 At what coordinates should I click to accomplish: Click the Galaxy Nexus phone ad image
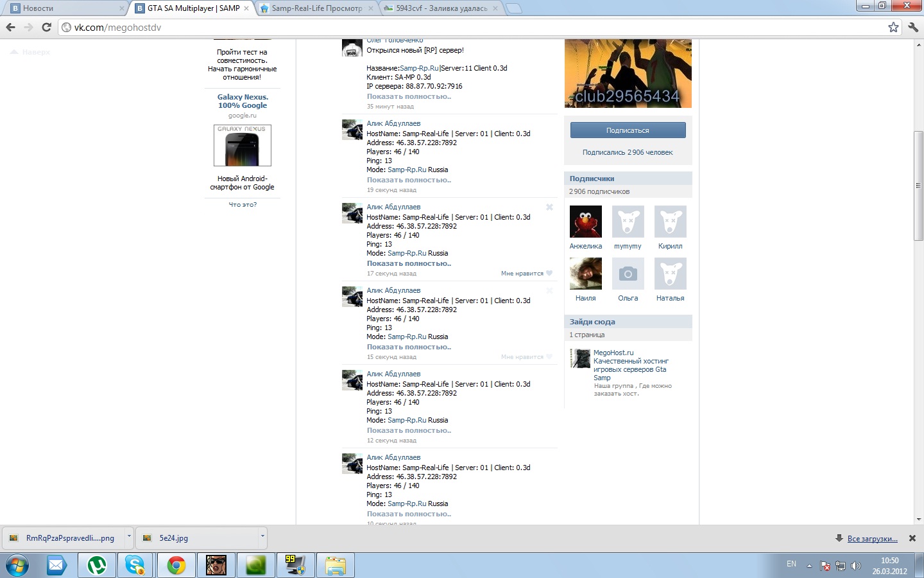point(243,145)
